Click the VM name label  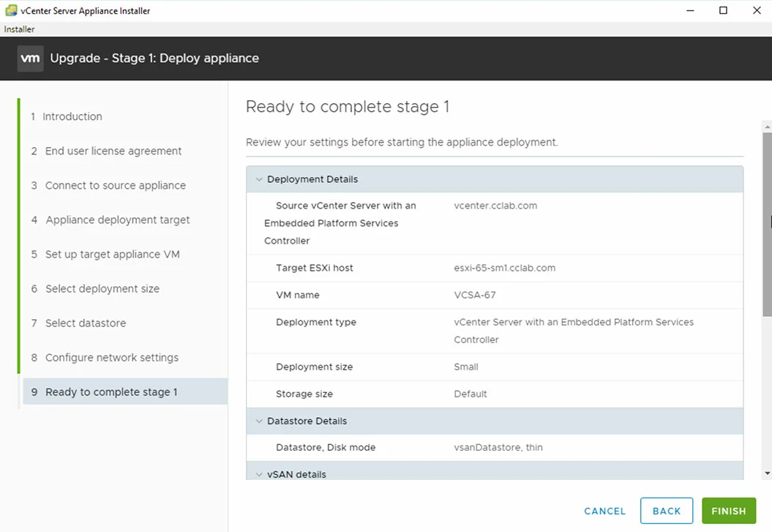click(297, 296)
